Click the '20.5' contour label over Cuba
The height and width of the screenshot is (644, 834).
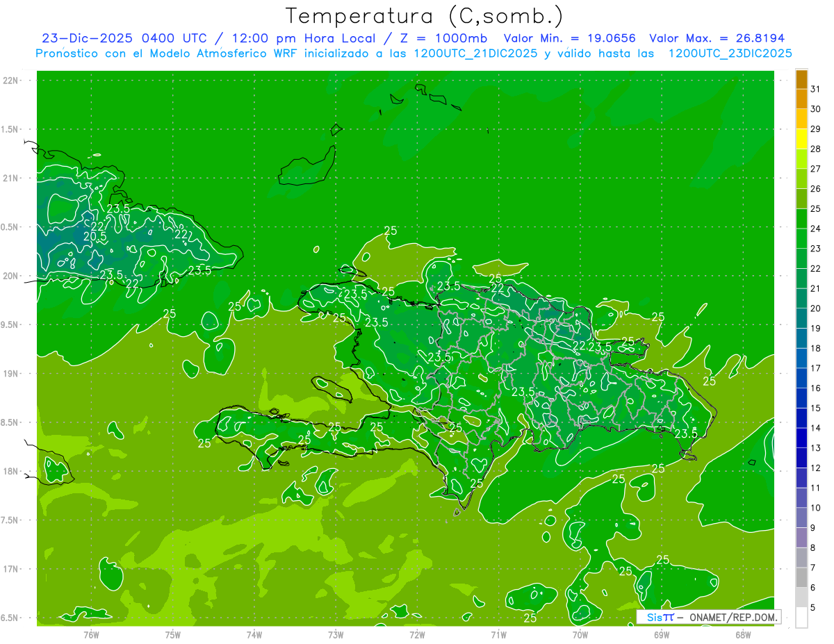tap(95, 236)
